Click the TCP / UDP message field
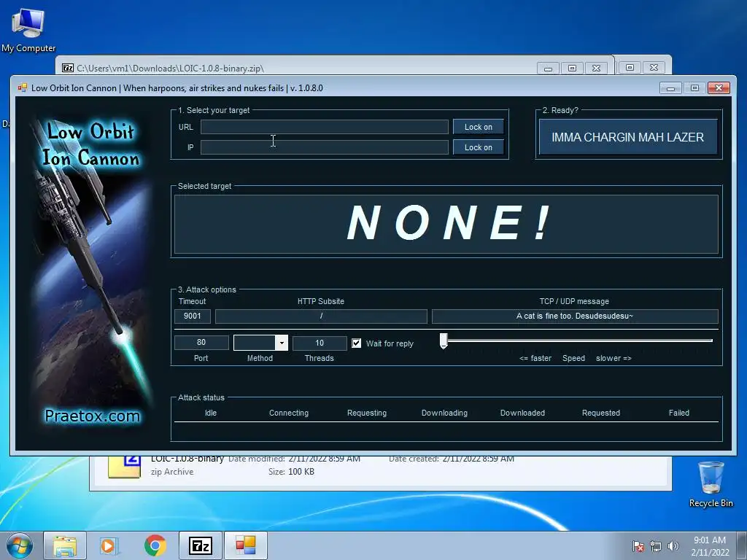The width and height of the screenshot is (747, 560). pos(575,316)
